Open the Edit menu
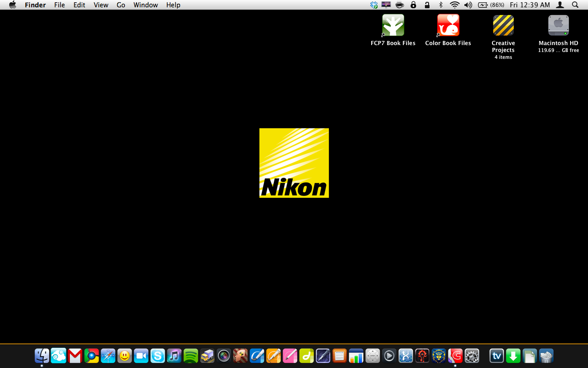The height and width of the screenshot is (368, 588). click(79, 5)
